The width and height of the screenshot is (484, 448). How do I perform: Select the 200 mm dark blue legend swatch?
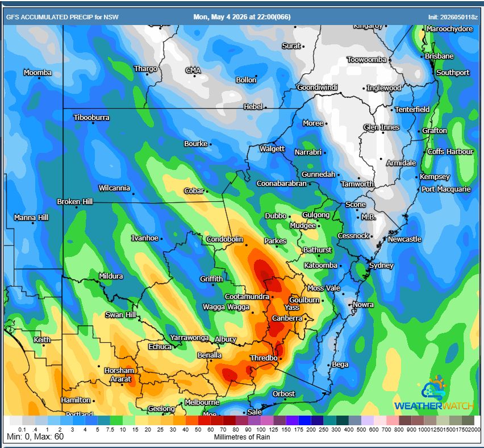coord(317,421)
